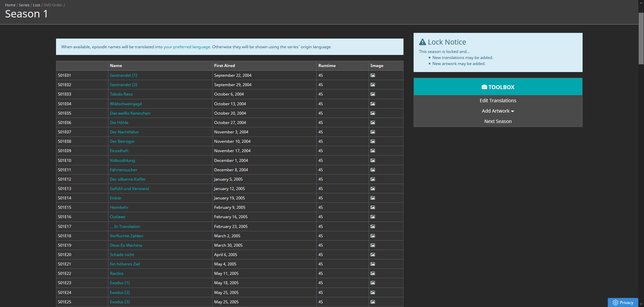Image resolution: width=644 pixels, height=307 pixels.
Task: Click the image icon for S01E12
Action: (x=373, y=179)
